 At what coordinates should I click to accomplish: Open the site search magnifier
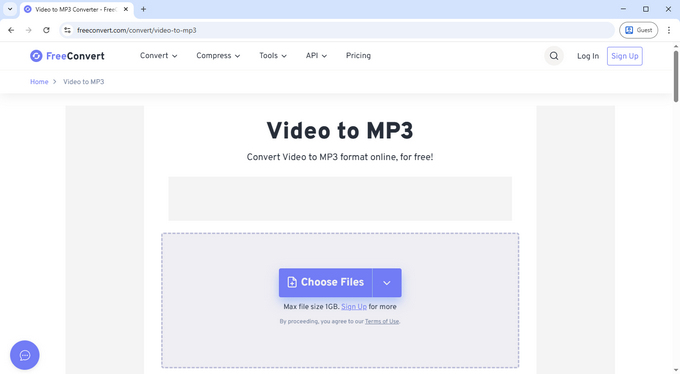(554, 56)
